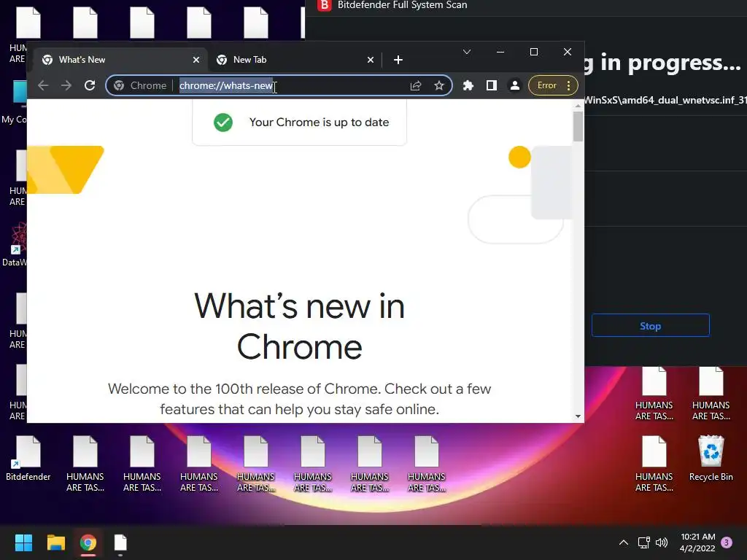The width and height of the screenshot is (747, 560).
Task: Open the notification badge showing 3
Action: (727, 542)
